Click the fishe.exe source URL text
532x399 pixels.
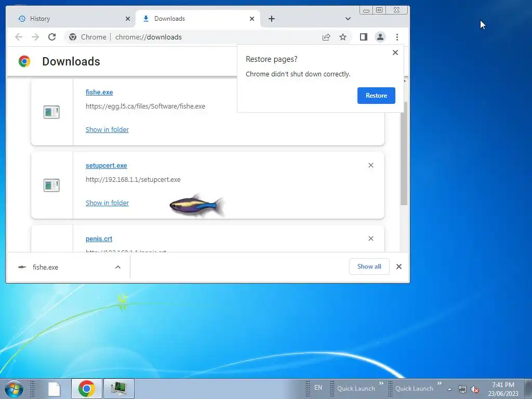[x=145, y=106]
